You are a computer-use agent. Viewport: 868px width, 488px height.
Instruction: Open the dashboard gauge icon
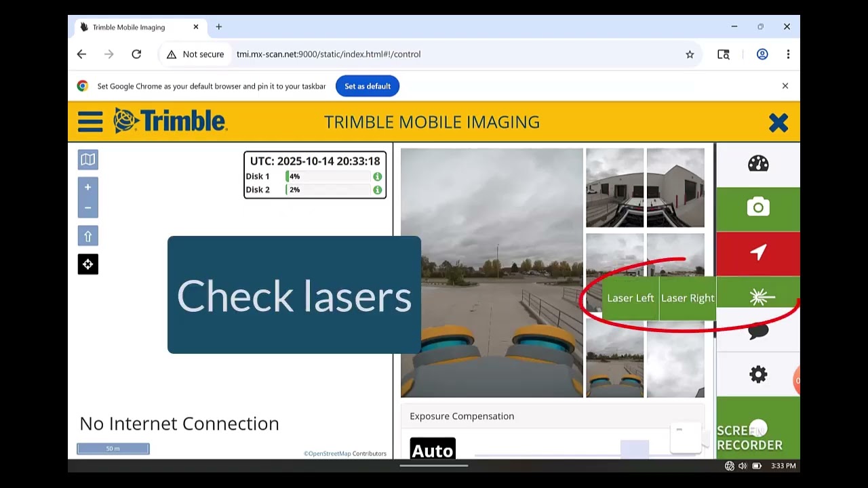(758, 164)
